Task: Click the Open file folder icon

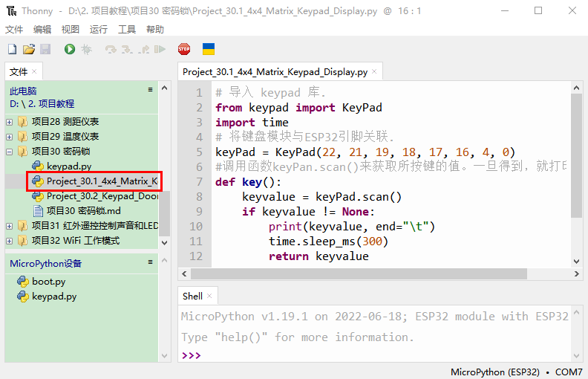Action: 28,49
